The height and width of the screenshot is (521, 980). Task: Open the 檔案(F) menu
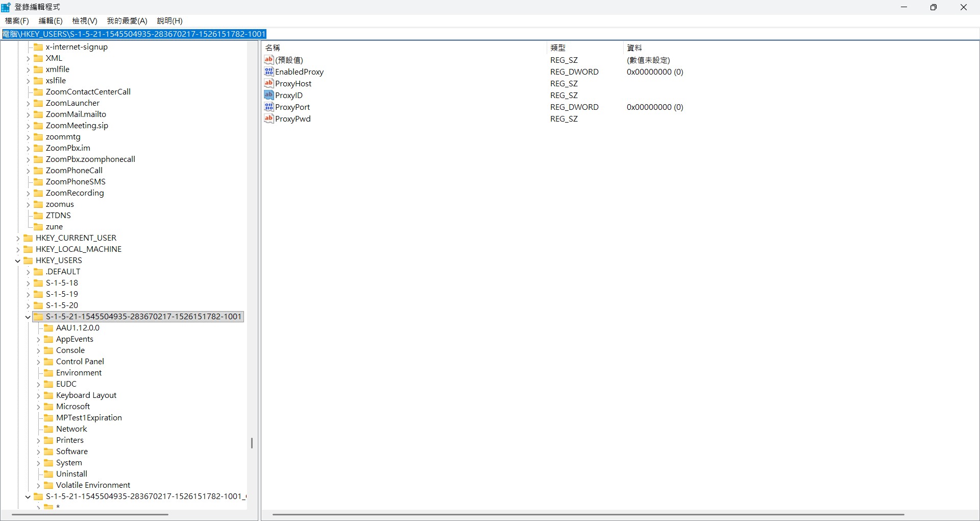coord(17,20)
